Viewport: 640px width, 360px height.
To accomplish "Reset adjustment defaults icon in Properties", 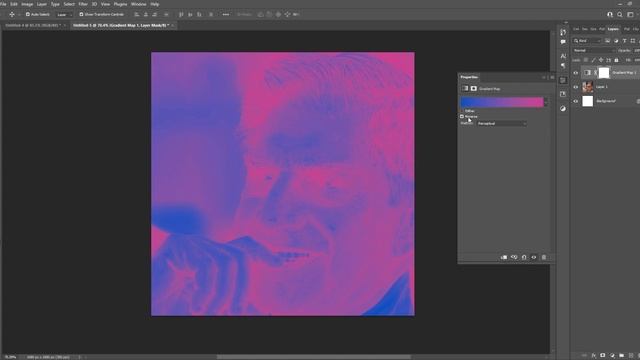I will (x=524, y=257).
